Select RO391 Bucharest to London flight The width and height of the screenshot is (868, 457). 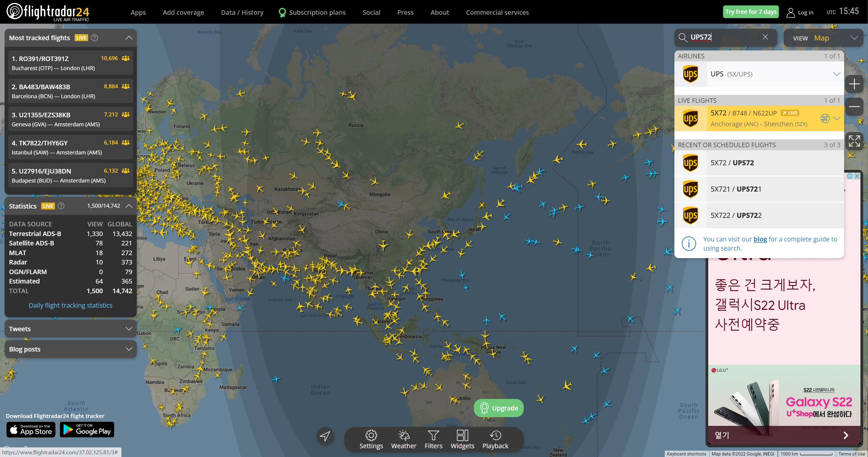pyautogui.click(x=70, y=63)
